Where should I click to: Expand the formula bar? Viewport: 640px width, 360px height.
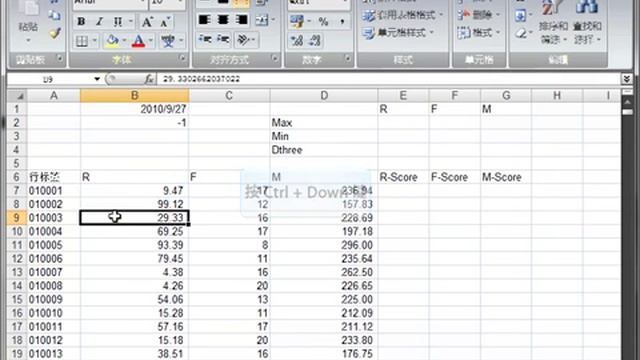[x=627, y=79]
